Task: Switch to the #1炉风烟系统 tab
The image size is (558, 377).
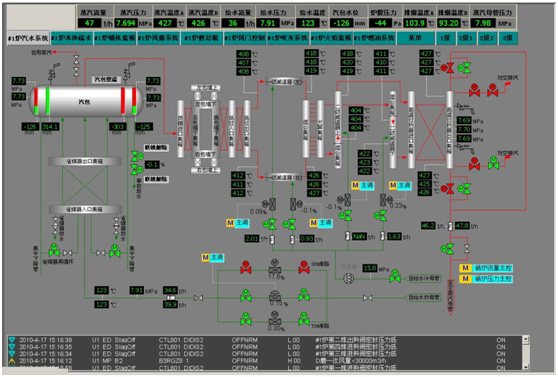Action: pos(158,38)
